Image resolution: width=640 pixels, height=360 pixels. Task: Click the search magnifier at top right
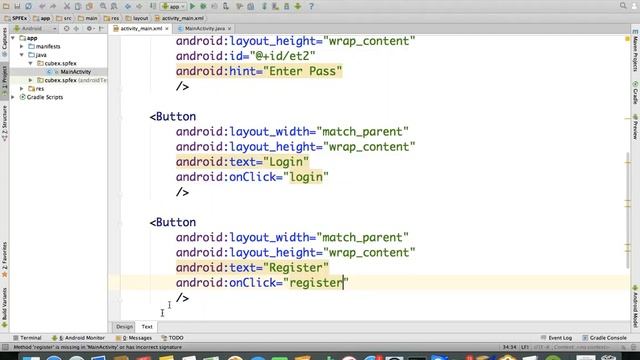click(623, 6)
